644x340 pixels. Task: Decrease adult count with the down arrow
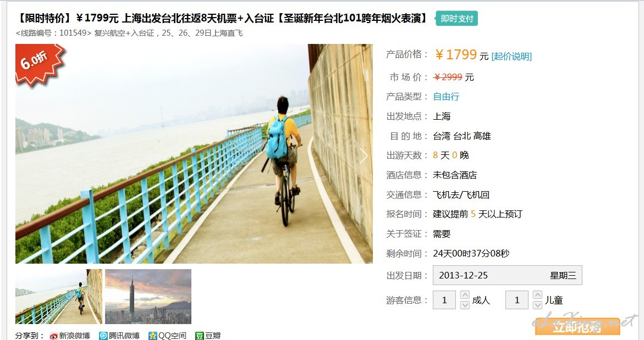point(465,305)
